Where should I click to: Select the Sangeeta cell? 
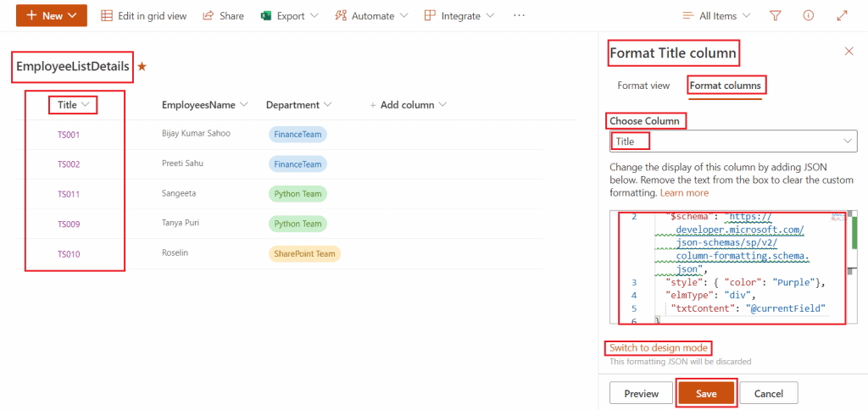coord(179,193)
